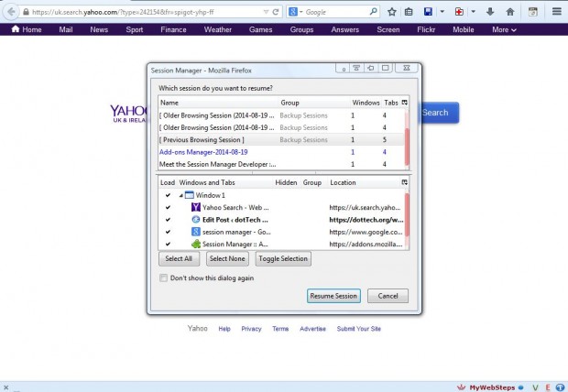Sort the session list by Tabs column
Image resolution: width=568 pixels, height=392 pixels.
[x=391, y=103]
